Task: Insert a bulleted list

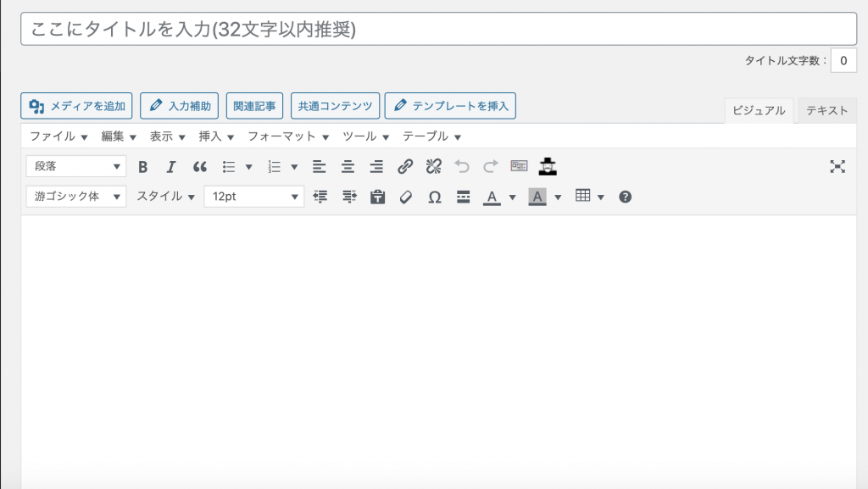Action: pos(229,166)
